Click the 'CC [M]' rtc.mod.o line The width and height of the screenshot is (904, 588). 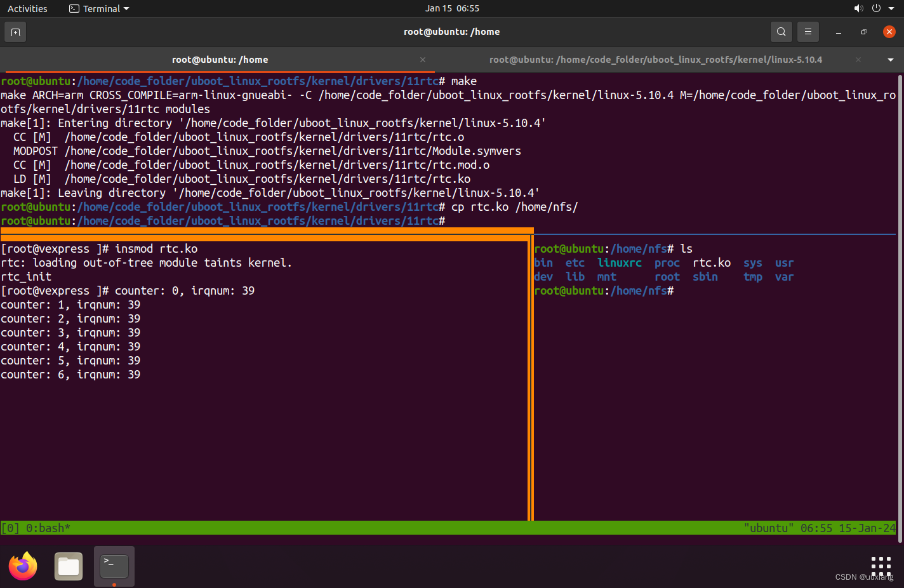click(251, 165)
